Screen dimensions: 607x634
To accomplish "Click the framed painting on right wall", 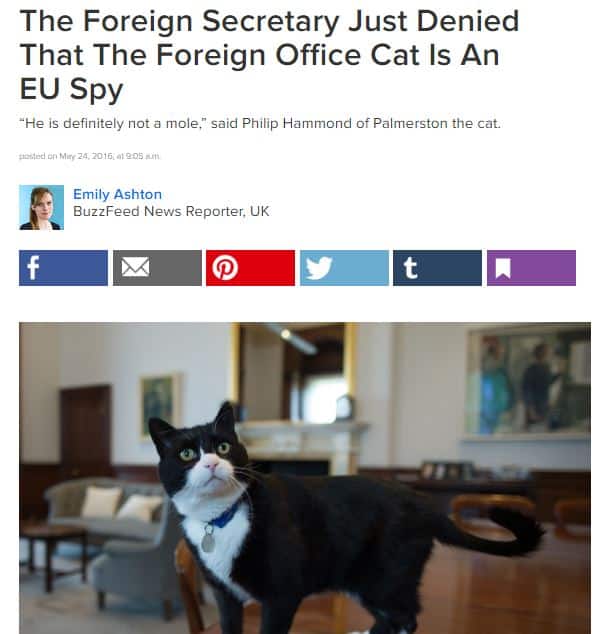I will 528,383.
